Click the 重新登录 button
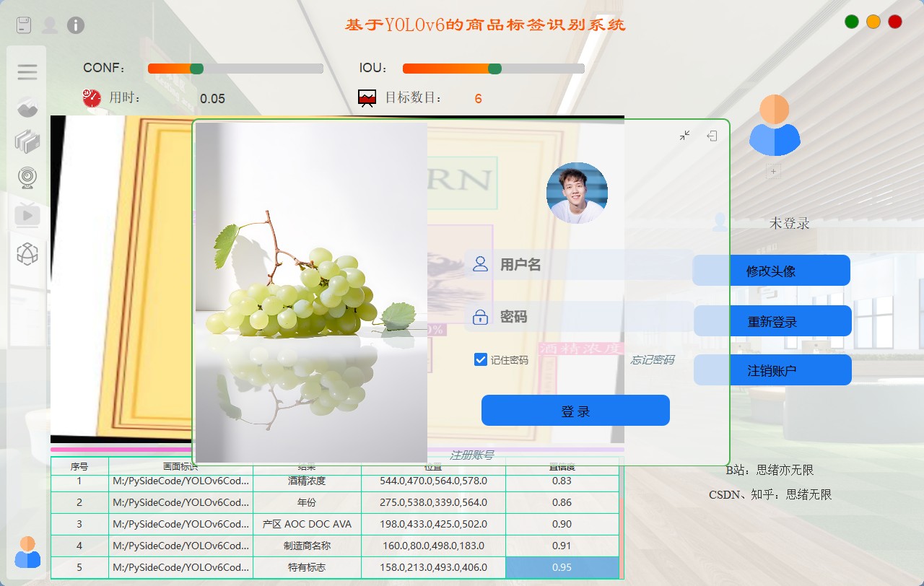This screenshot has width=924, height=586. pyautogui.click(x=772, y=321)
